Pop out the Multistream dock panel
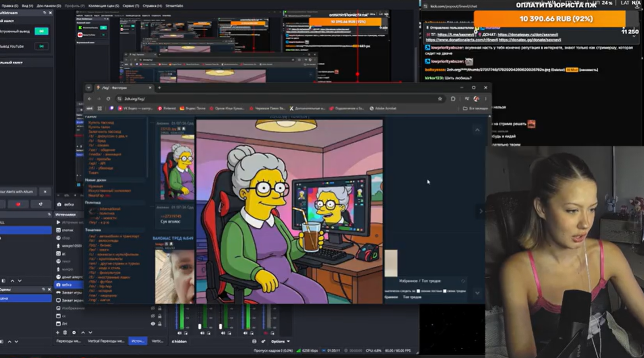Screen dimensions: 644x358 (44, 12)
